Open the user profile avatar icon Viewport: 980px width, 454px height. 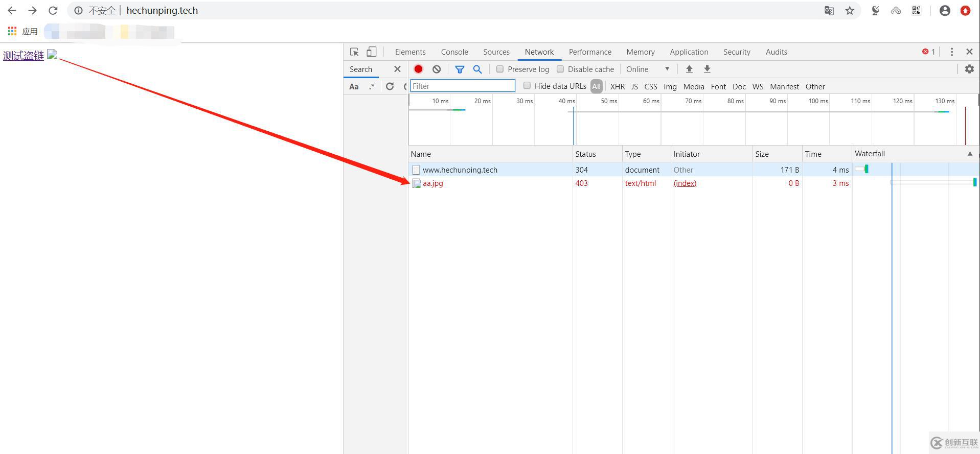click(x=945, y=10)
